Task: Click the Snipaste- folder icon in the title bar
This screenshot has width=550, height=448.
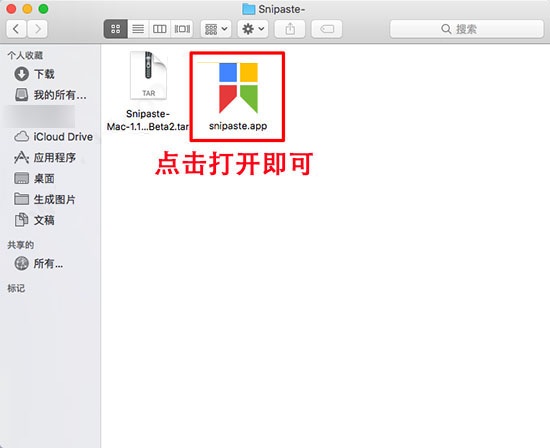Action: tap(249, 9)
